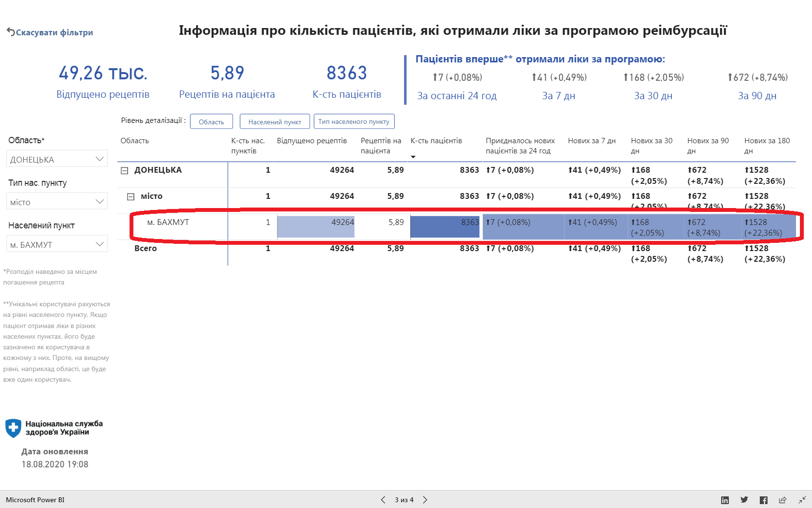Sort by Рецептів на пацієнта column
Image resolution: width=812 pixels, height=508 pixels.
381,146
